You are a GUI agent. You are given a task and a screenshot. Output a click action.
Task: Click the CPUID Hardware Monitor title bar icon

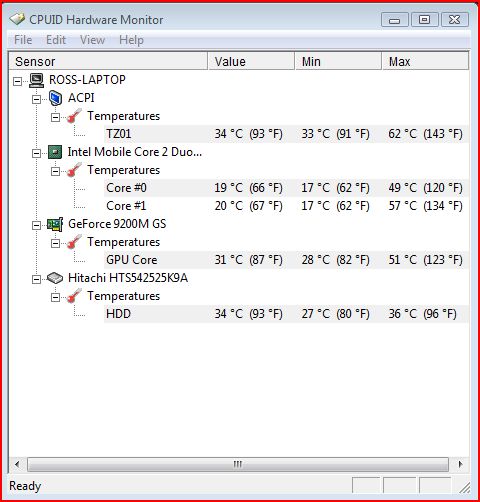pos(17,19)
